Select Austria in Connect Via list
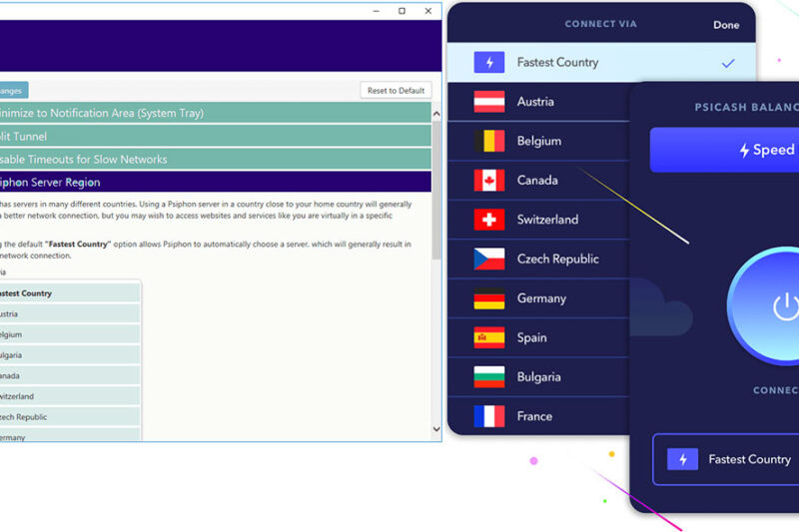The width and height of the screenshot is (799, 532). [538, 102]
